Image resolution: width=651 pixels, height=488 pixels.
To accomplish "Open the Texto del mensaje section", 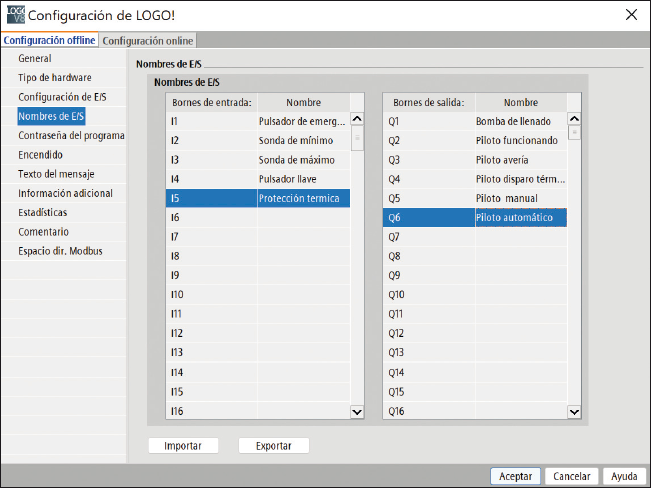I will 56,174.
